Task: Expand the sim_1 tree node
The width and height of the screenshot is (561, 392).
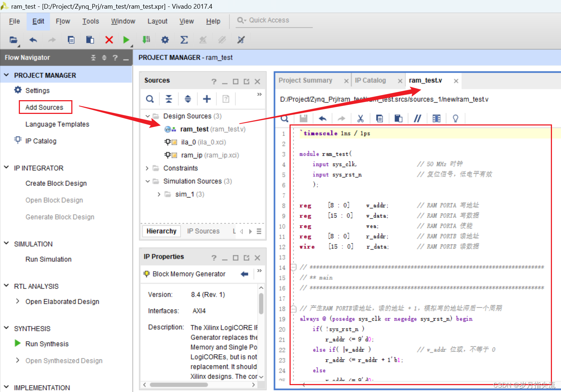Action: [159, 194]
